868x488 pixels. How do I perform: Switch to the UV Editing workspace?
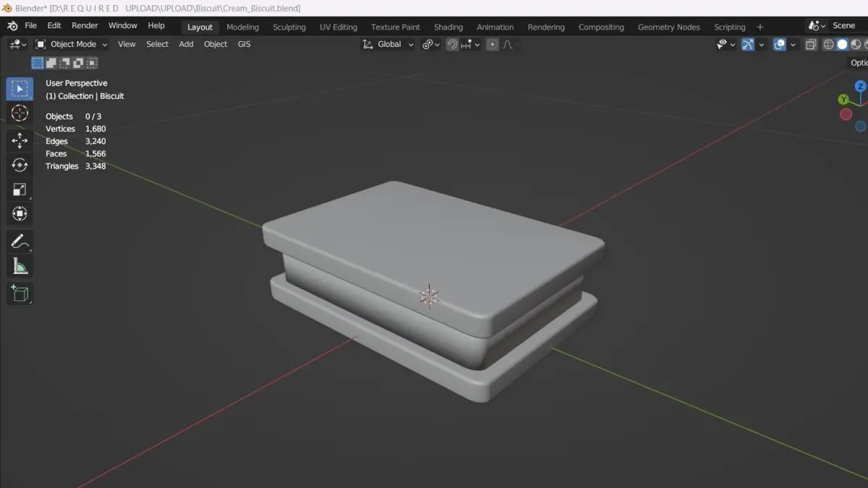tap(339, 27)
